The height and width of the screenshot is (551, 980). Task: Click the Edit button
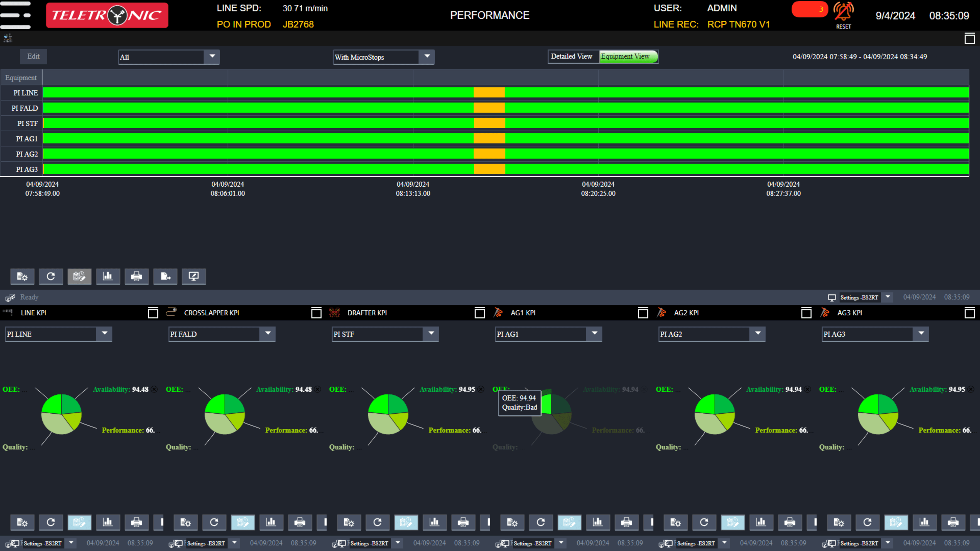pyautogui.click(x=34, y=56)
